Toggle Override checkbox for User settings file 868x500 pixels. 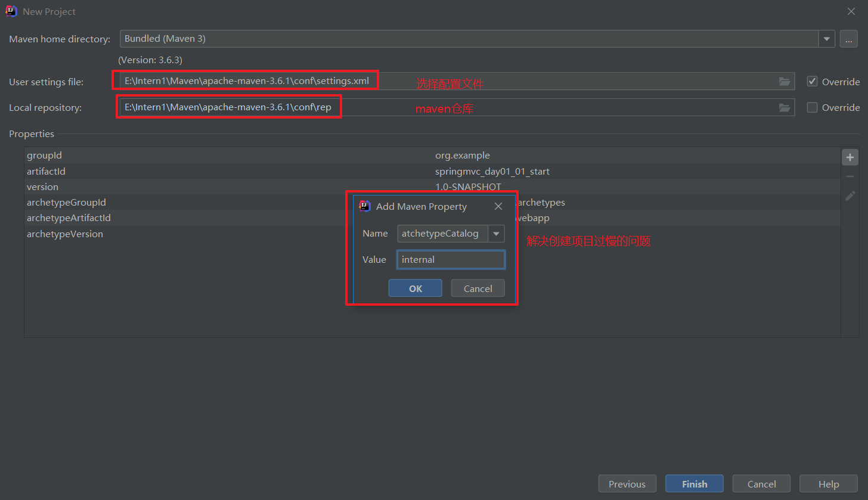[x=812, y=81]
